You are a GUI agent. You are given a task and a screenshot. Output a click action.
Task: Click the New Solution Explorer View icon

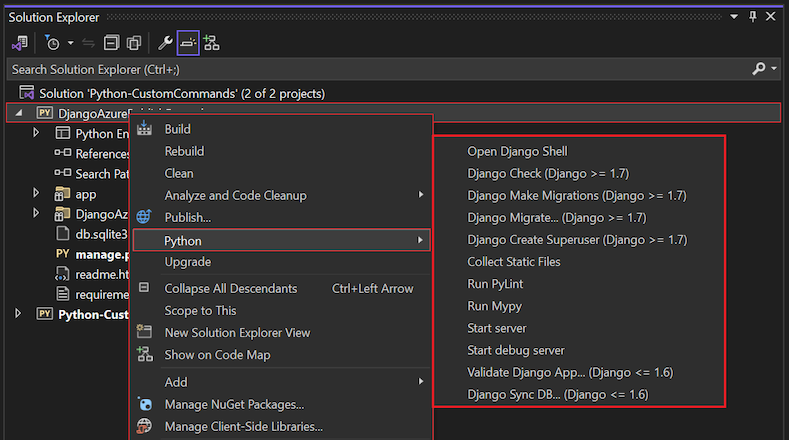coord(144,331)
